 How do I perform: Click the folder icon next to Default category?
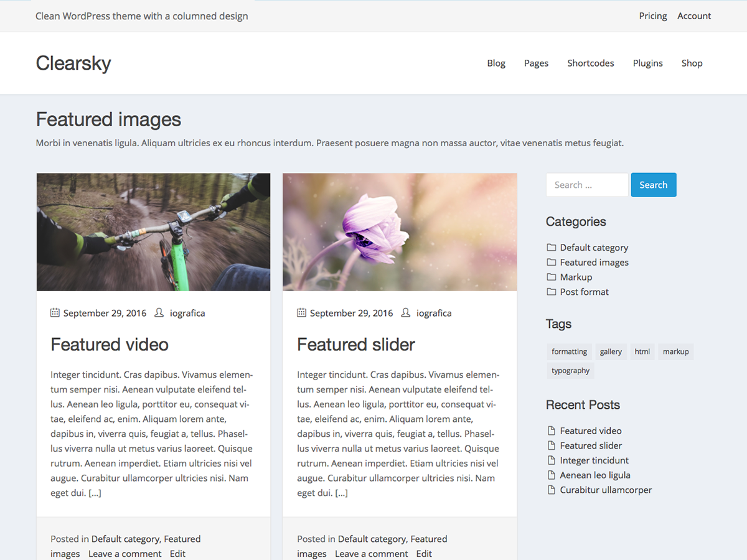[x=551, y=247]
